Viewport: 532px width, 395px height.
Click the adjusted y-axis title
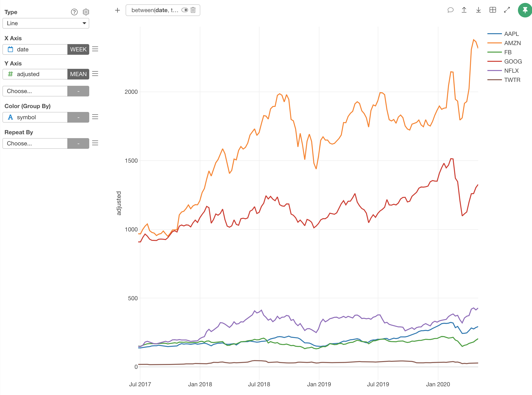[119, 203]
